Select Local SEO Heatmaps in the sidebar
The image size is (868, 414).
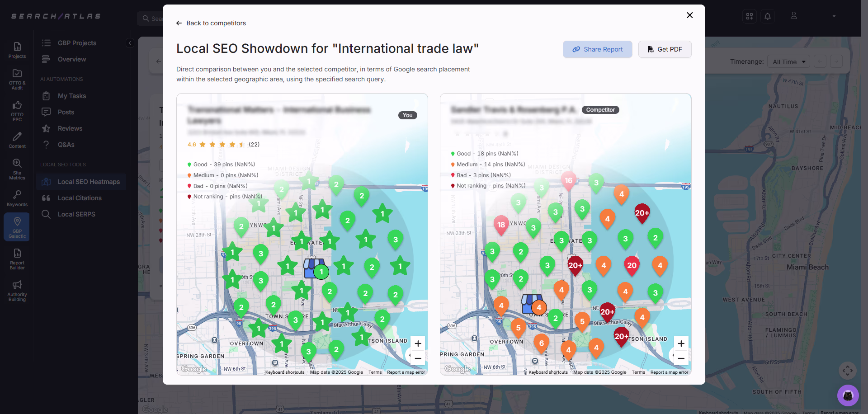[89, 182]
